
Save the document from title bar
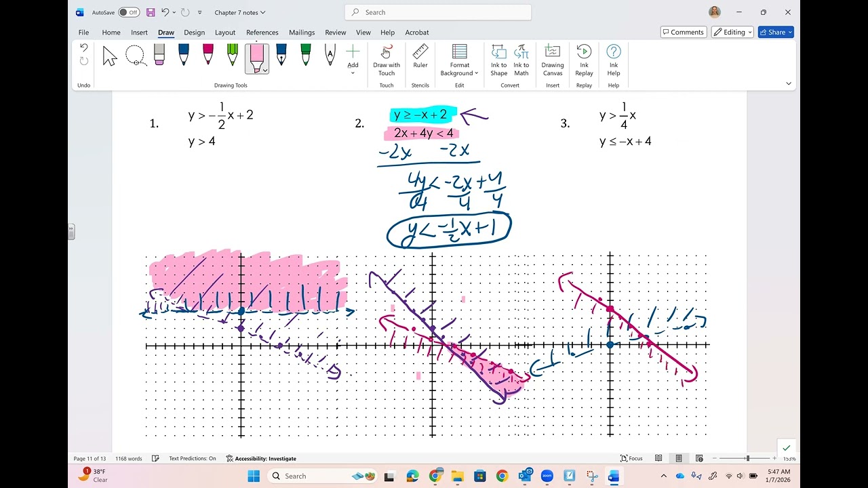(151, 12)
